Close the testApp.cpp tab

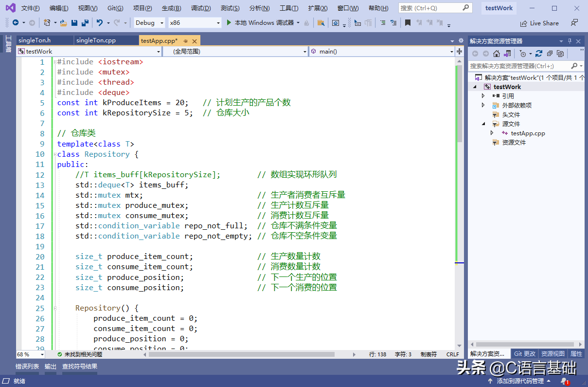point(195,41)
